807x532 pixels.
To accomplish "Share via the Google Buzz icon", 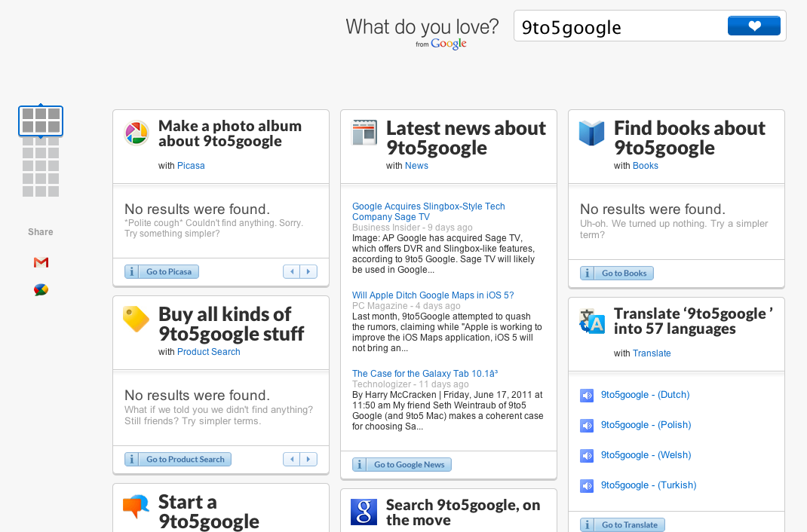I will (41, 290).
